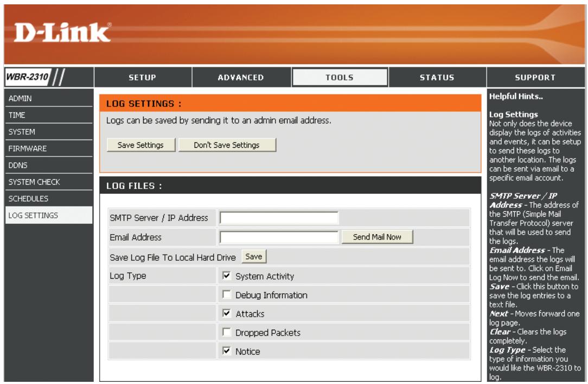588x384 pixels.
Task: Switch to the STATUS tab
Action: click(x=437, y=77)
